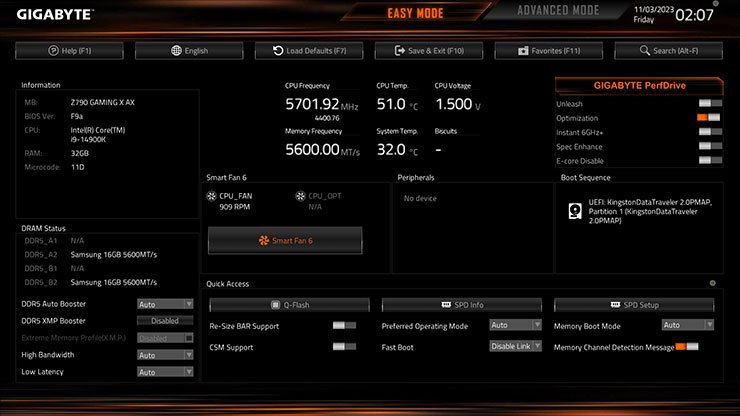Click the Favorites folder icon
The image size is (740, 416).
coord(524,51)
